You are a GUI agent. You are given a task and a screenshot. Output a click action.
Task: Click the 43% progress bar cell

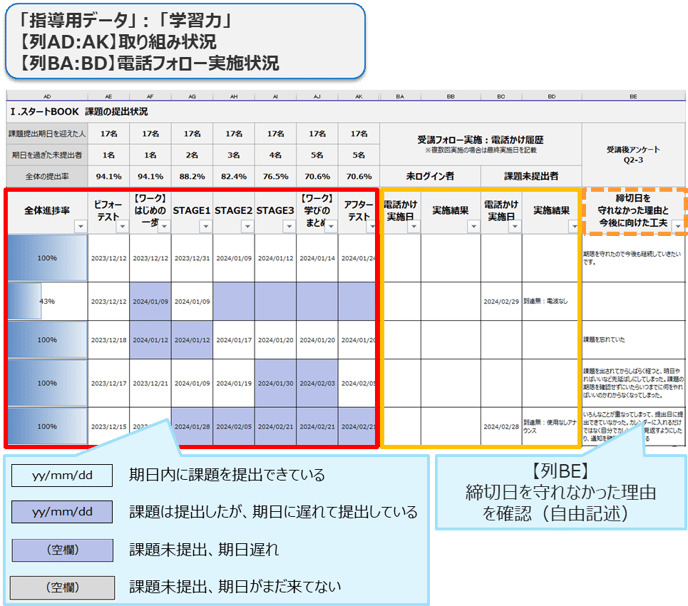[x=46, y=300]
